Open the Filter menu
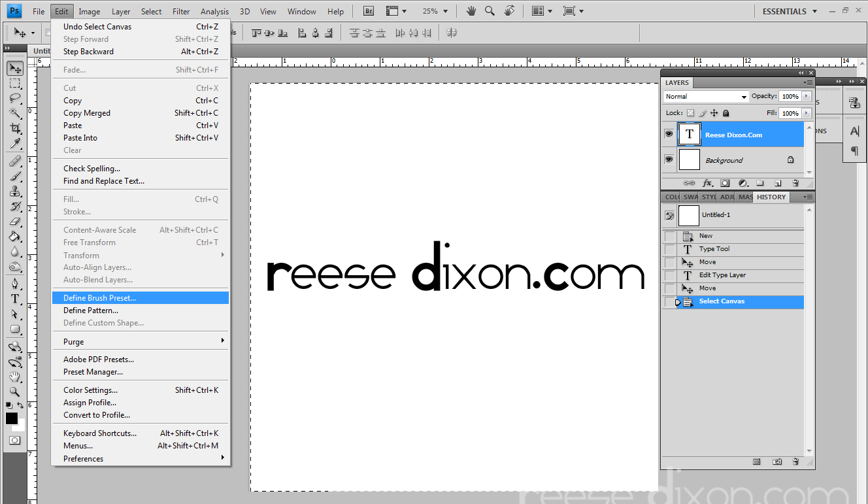868x504 pixels. [x=181, y=11]
